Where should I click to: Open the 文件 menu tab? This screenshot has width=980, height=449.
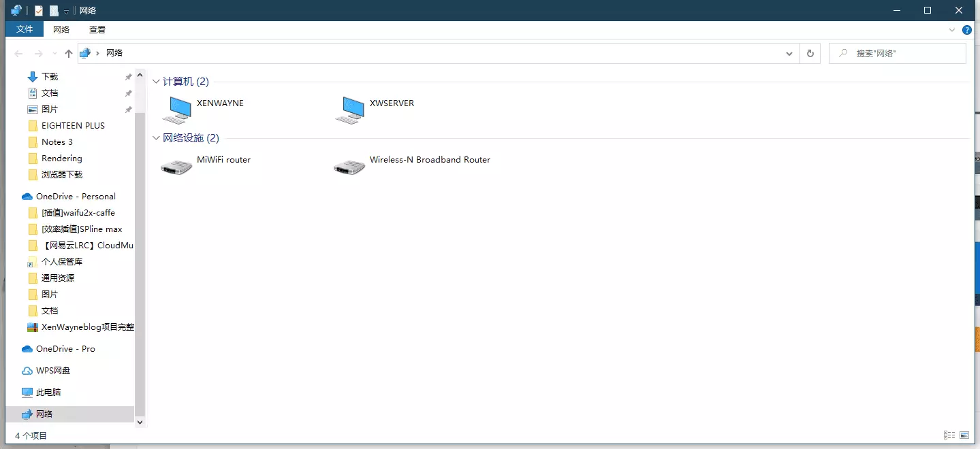25,29
